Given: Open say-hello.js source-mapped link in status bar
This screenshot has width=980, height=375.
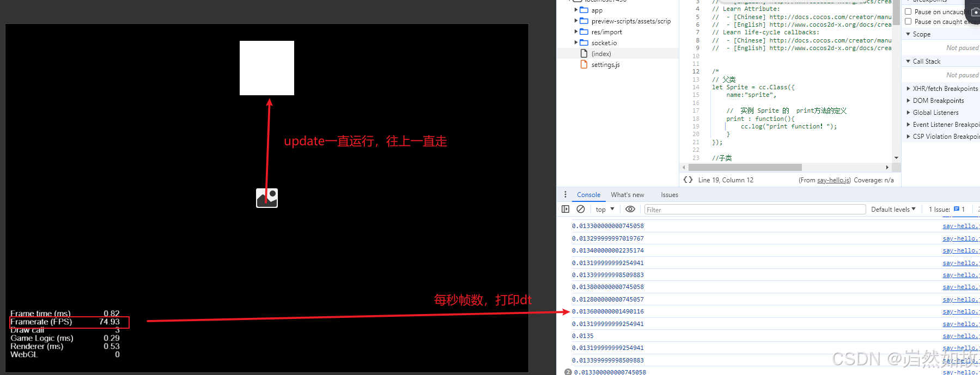Looking at the screenshot, I should pos(833,180).
